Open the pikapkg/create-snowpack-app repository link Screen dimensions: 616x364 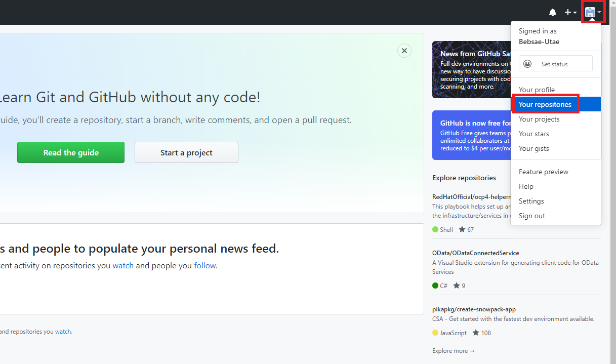point(474,309)
